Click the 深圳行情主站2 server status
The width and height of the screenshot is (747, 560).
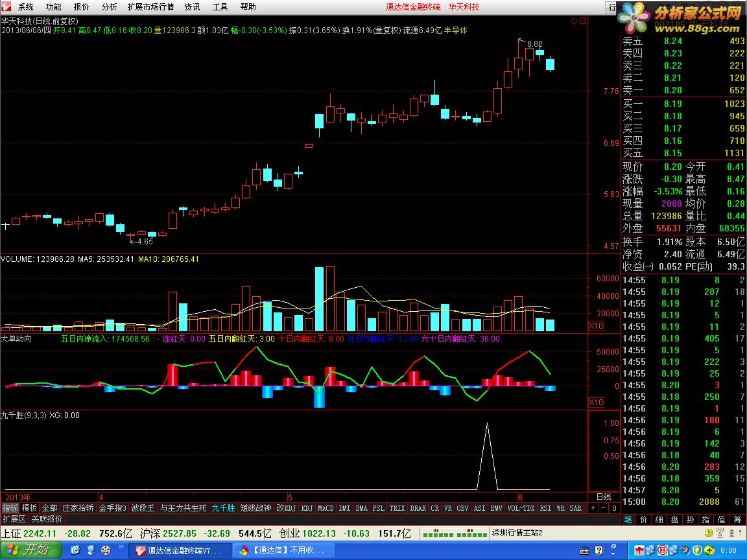[x=517, y=533]
